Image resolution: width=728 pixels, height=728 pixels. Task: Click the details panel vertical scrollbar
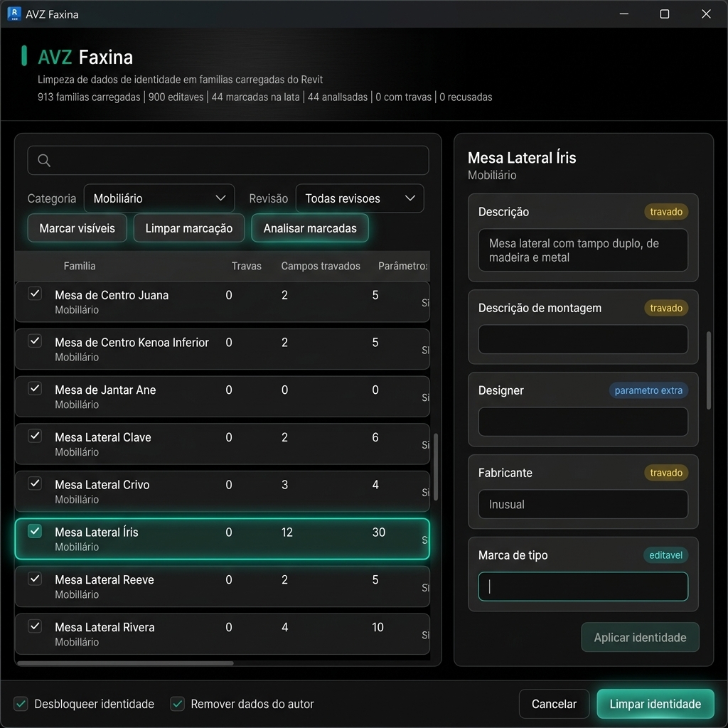(709, 370)
